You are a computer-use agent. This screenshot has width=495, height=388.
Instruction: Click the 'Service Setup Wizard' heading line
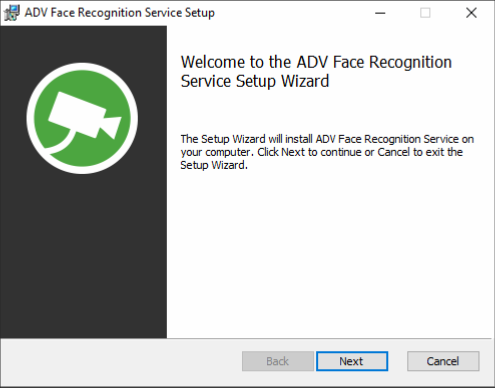255,81
